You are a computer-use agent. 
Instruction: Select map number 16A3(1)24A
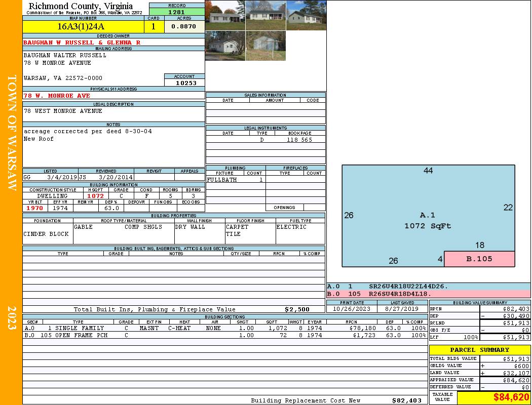tap(81, 26)
